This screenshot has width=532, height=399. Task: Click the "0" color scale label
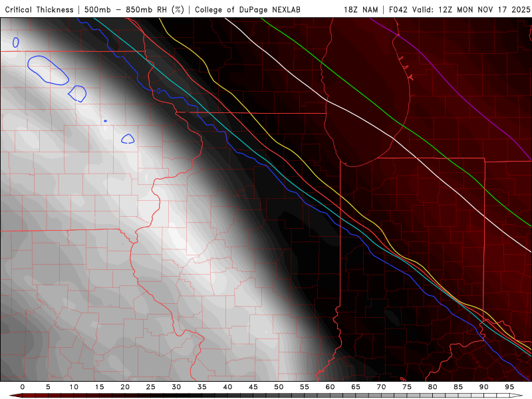tap(23, 387)
